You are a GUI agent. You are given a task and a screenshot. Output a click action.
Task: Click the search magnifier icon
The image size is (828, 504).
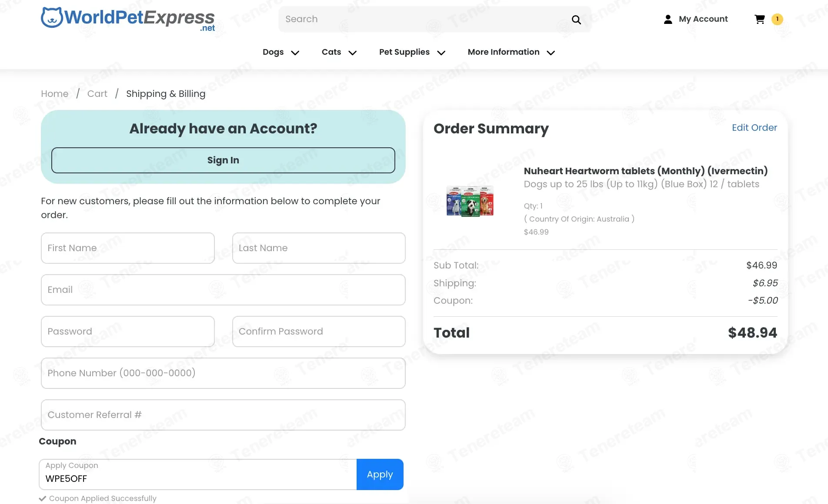pyautogui.click(x=576, y=20)
